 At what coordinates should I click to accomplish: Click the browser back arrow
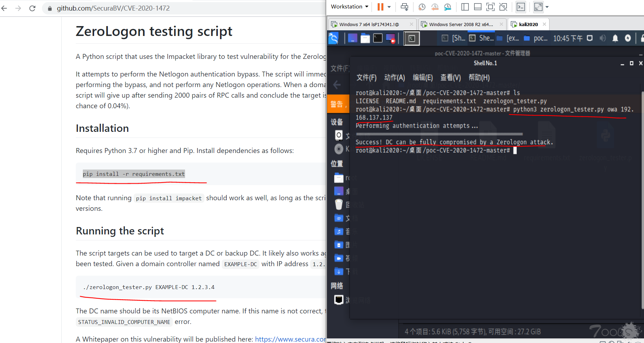(x=4, y=8)
